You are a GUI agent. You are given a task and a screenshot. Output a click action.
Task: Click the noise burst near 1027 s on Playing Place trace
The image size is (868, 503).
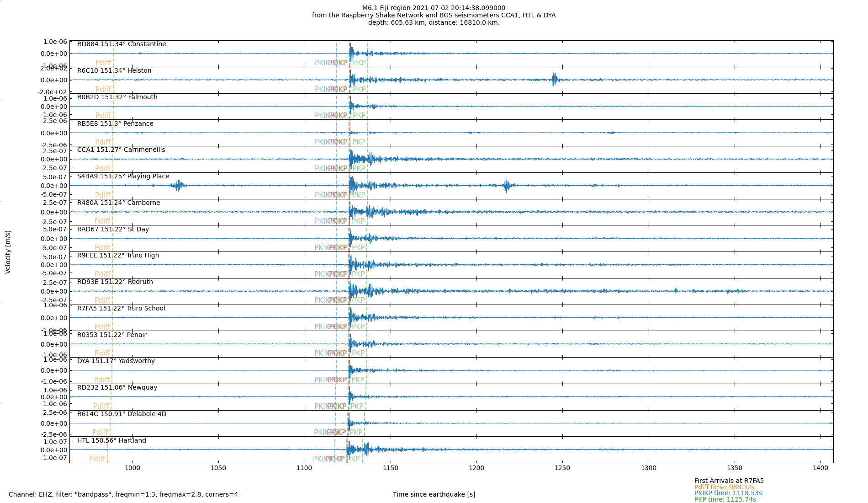[x=178, y=185]
